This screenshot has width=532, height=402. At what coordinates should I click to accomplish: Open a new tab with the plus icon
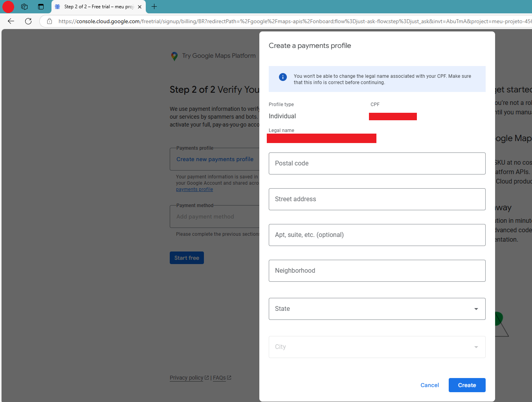pyautogui.click(x=154, y=7)
